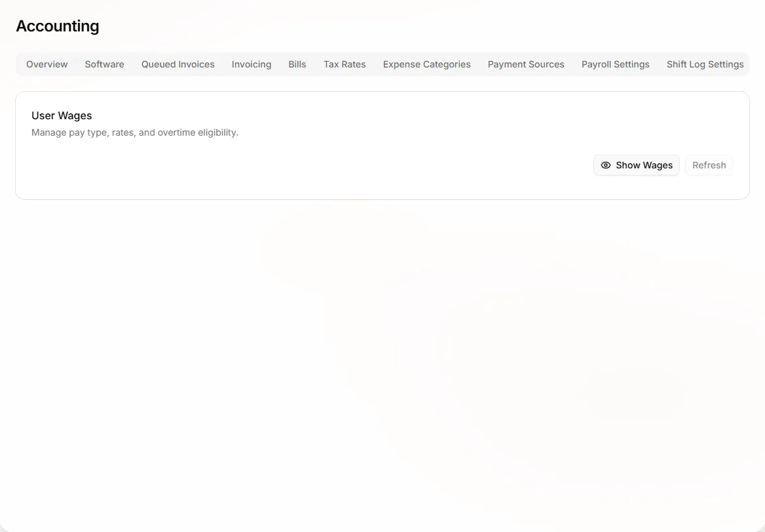Open the Payment Sources tab

pos(526,64)
